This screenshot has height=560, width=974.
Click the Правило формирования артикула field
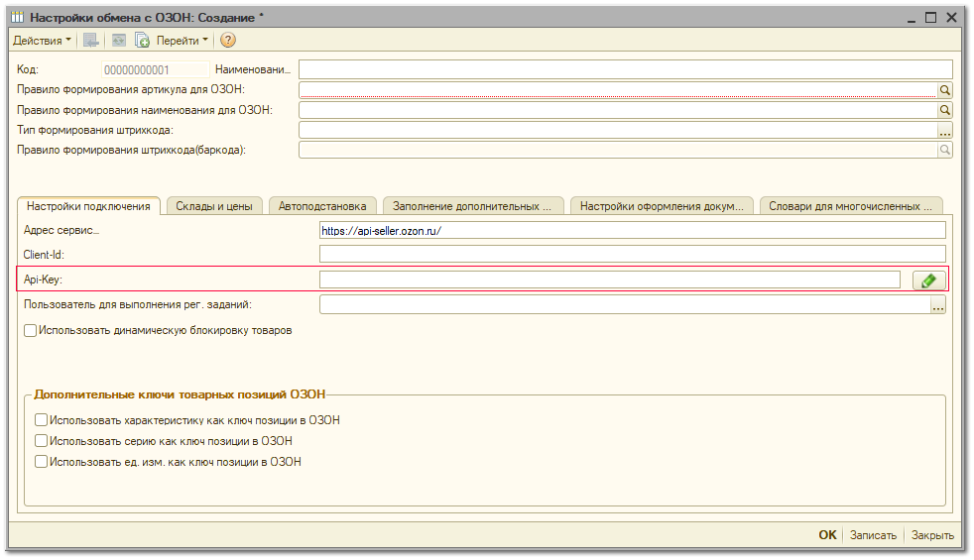pos(618,90)
